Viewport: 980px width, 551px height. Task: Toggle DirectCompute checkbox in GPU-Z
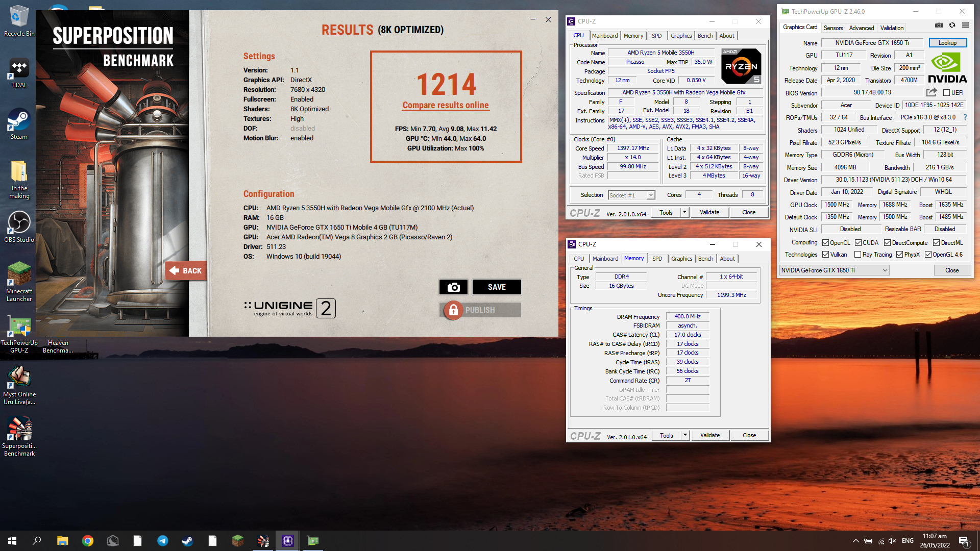[887, 243]
